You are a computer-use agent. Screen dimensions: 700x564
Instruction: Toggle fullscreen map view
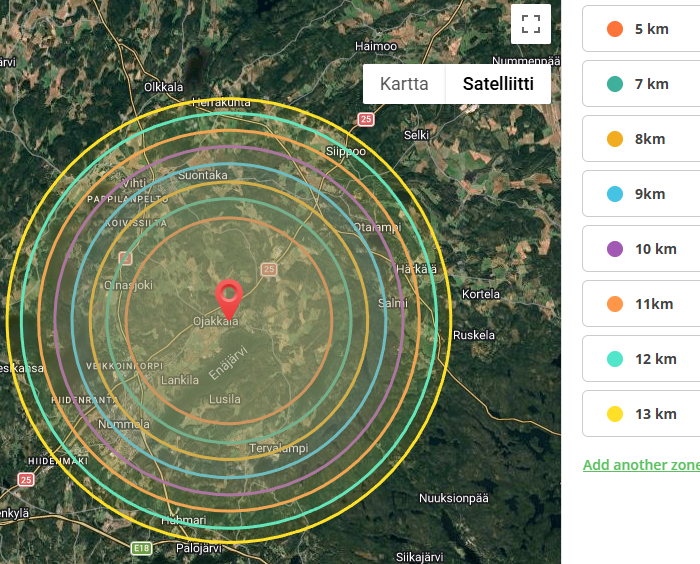531,24
